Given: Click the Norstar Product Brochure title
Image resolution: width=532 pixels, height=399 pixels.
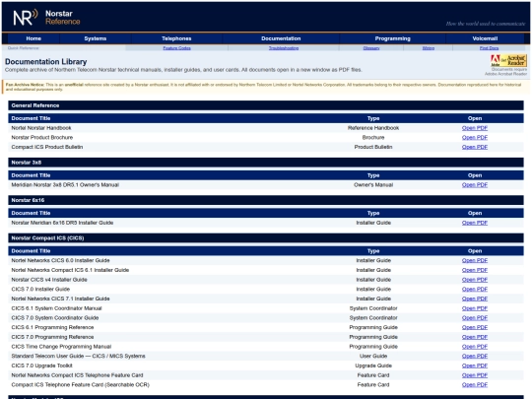Looking at the screenshot, I should 42,137.
